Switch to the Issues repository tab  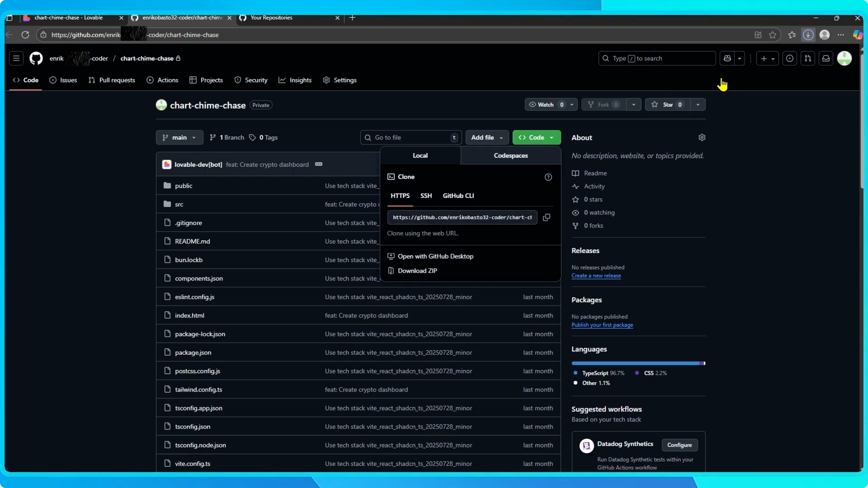63,80
